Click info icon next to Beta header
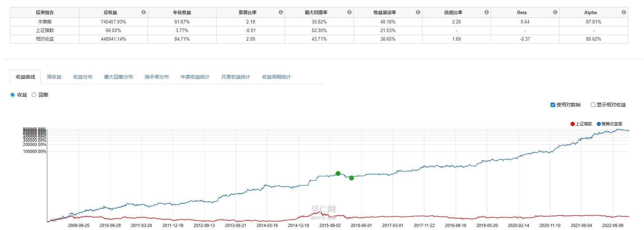Viewport: 644px width, 230px height. coord(555,12)
